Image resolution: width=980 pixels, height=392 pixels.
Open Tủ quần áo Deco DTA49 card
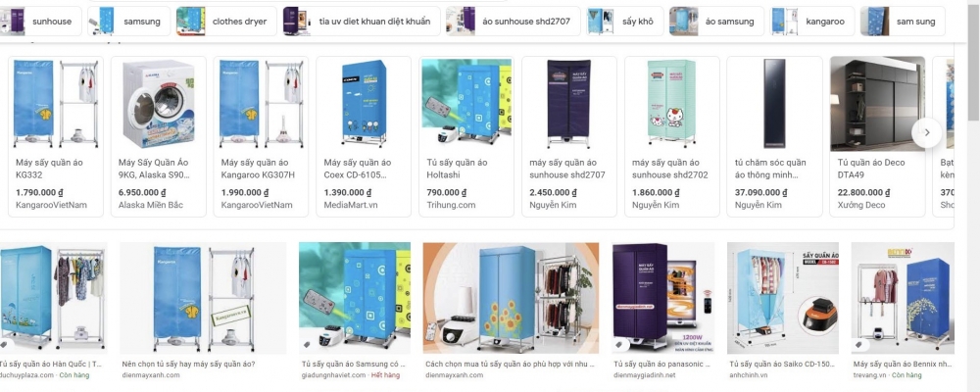pyautogui.click(x=877, y=136)
